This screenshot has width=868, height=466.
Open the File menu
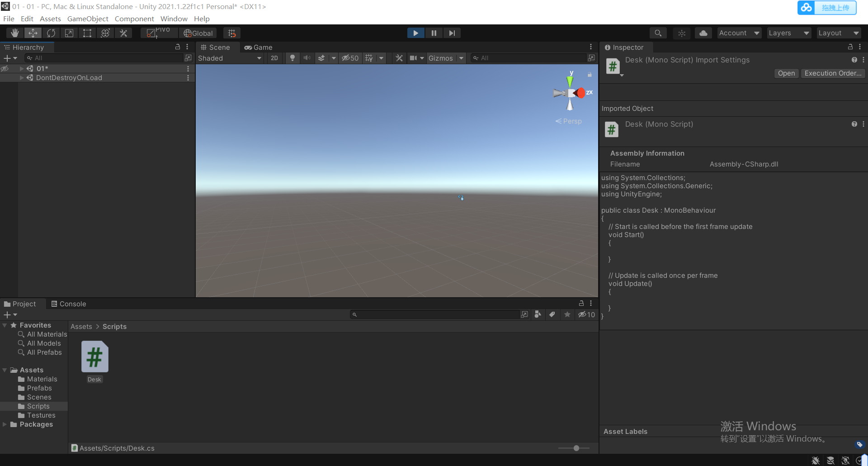tap(9, 19)
